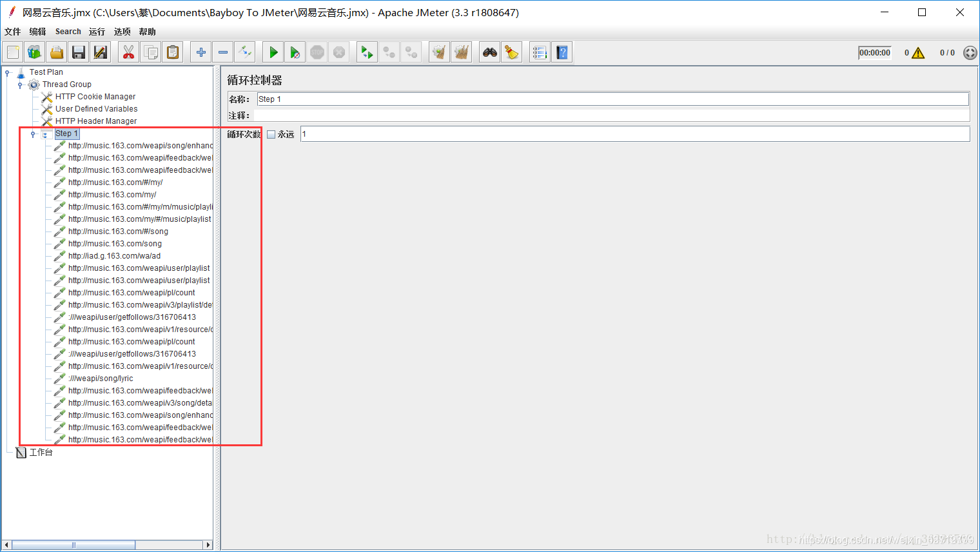Viewport: 980px width, 552px height.
Task: Select User Defined Variables in the tree
Action: [96, 109]
